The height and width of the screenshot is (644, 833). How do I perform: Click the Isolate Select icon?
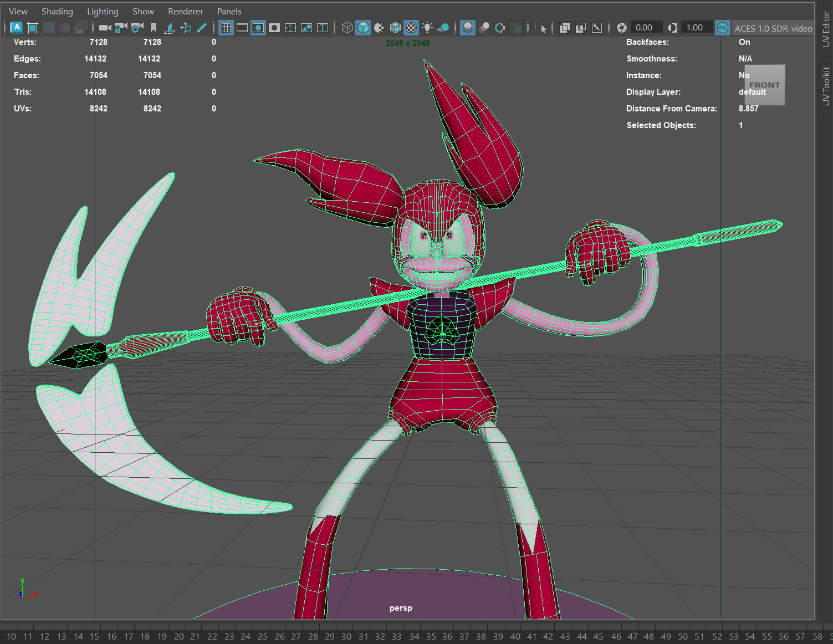pyautogui.click(x=540, y=28)
